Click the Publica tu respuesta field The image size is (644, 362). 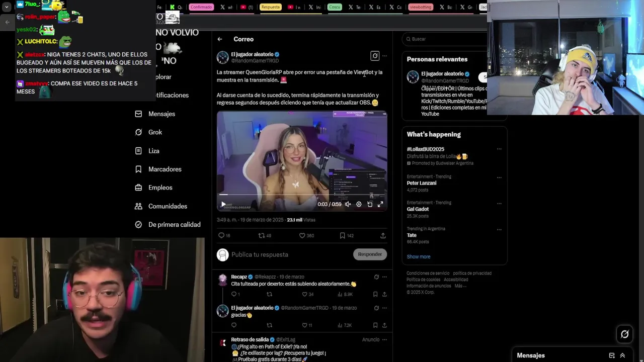tap(289, 254)
